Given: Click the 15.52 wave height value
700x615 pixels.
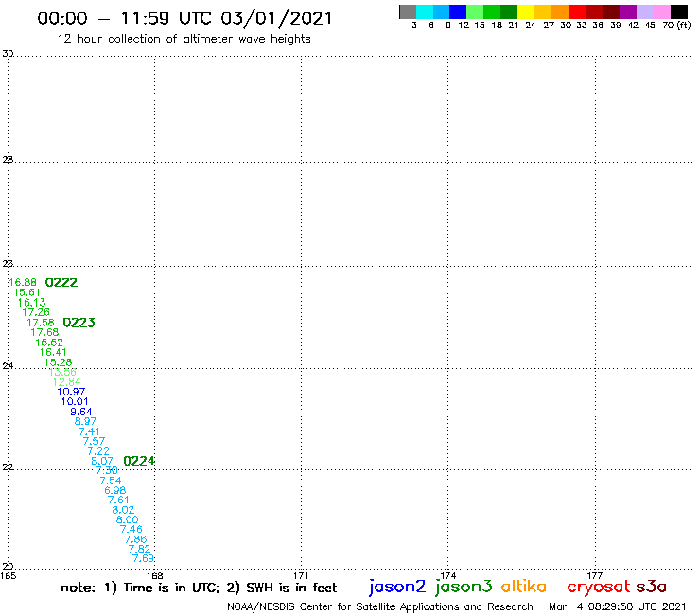Looking at the screenshot, I should tap(49, 343).
